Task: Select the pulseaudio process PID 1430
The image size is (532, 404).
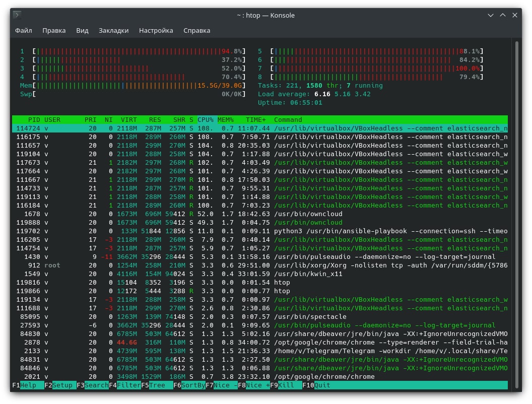Action: pyautogui.click(x=260, y=257)
